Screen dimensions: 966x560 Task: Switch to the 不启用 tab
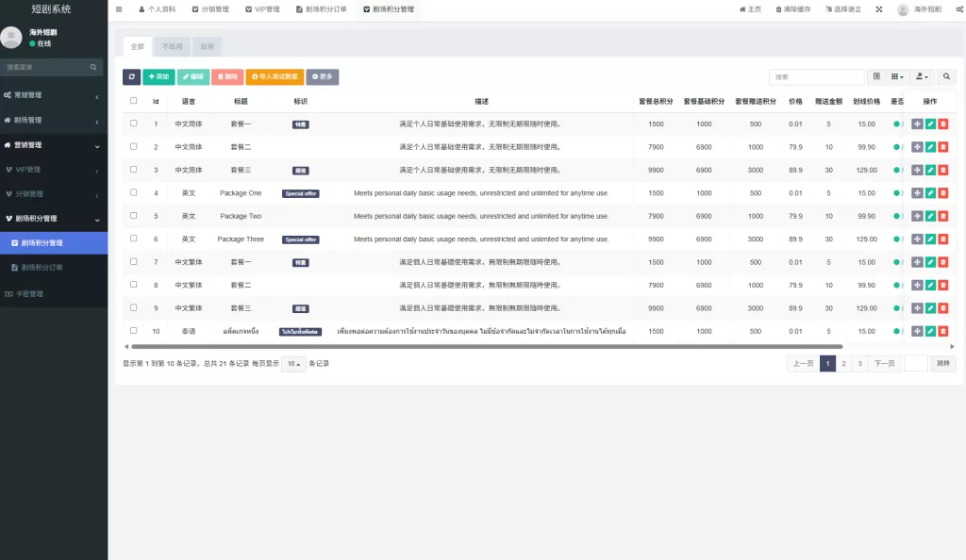click(173, 45)
